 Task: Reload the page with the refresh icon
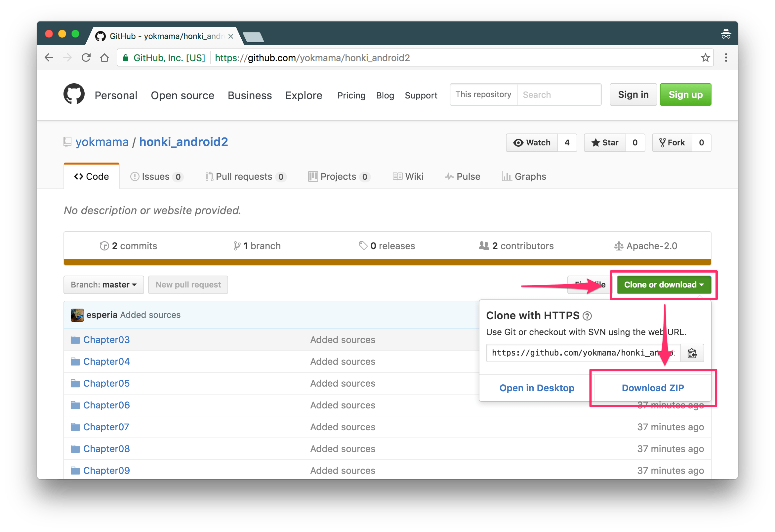click(x=86, y=58)
